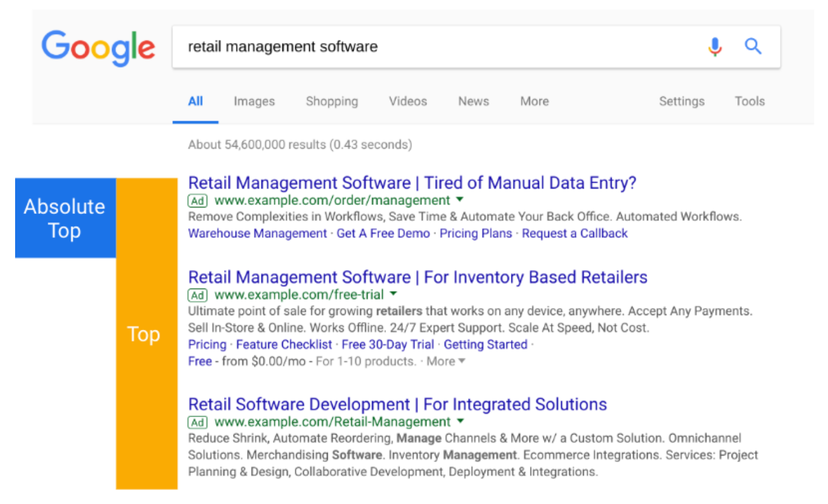This screenshot has height=504, width=828.
Task: Click the Request a Callback sitelink
Action: 575,234
